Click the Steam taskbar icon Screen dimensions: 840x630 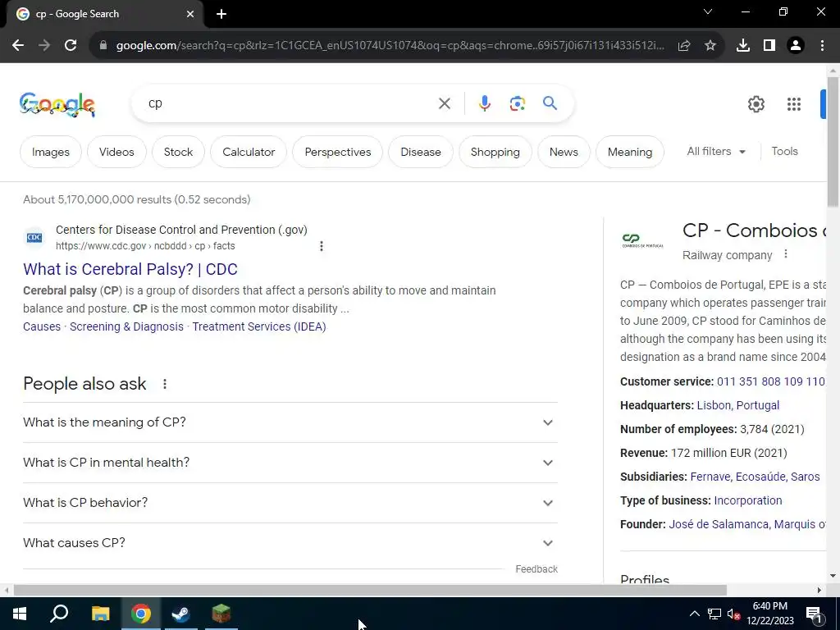click(181, 614)
